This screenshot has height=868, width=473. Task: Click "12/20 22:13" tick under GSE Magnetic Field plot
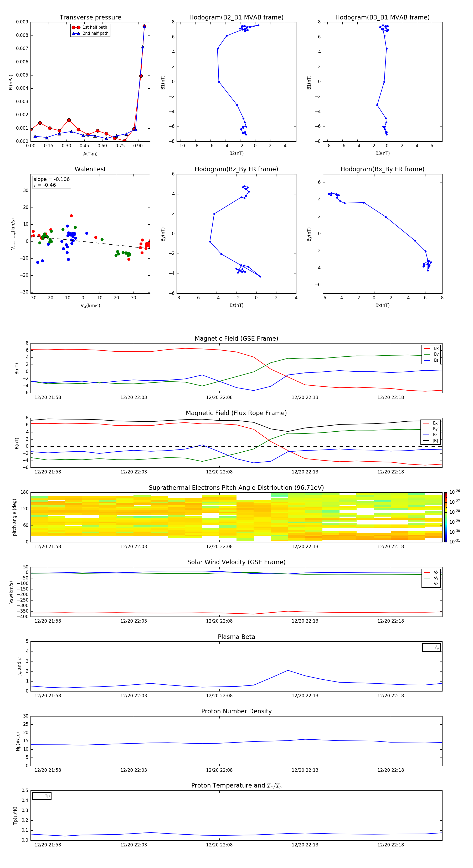305,398
